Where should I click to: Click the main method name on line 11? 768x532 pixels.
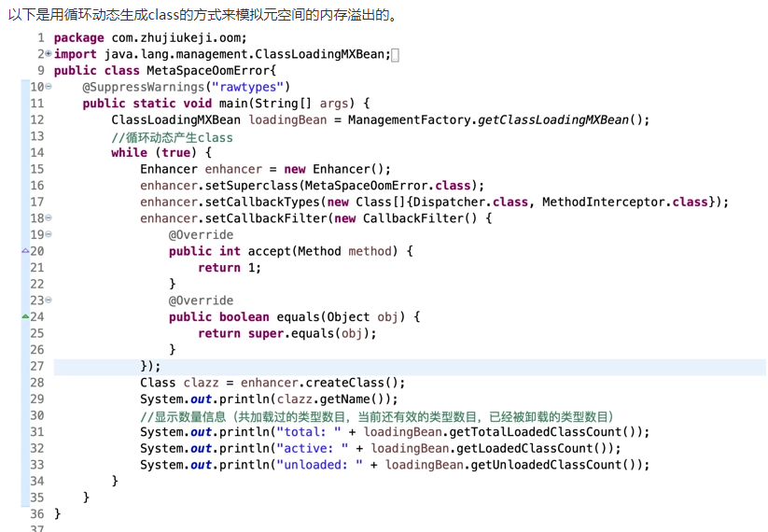pos(233,104)
